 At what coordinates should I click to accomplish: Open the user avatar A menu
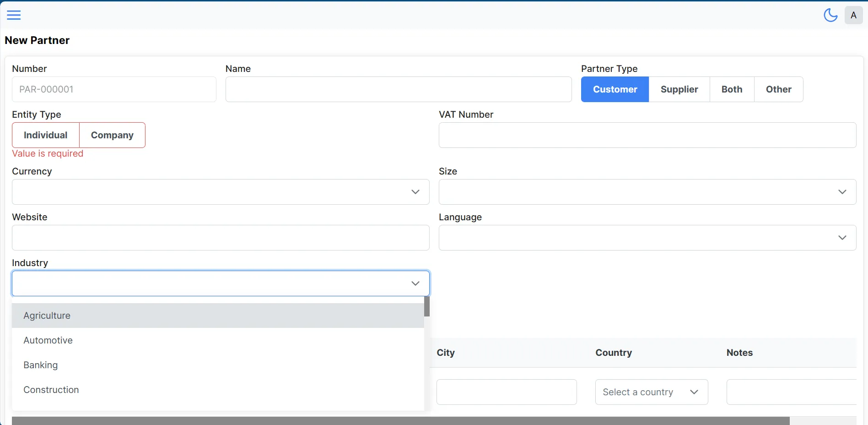[x=853, y=15]
